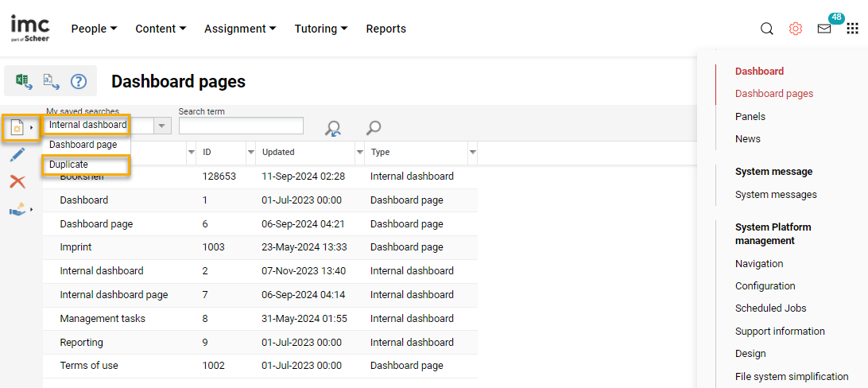Screen dimensions: 868x388
Task: Open the nine-dot apps grid icon
Action: [x=852, y=29]
